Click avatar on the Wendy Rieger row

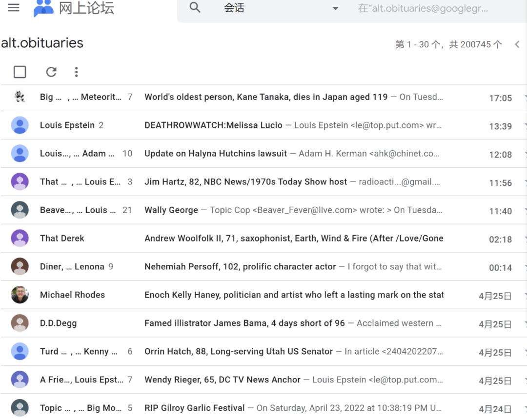point(20,380)
